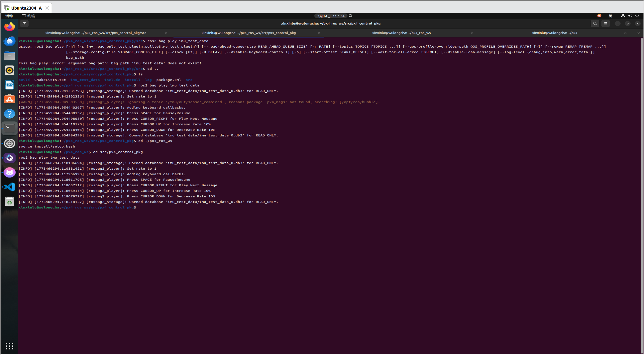This screenshot has height=355, width=644.
Task: Open the clock and calendar panel
Action: [x=331, y=16]
